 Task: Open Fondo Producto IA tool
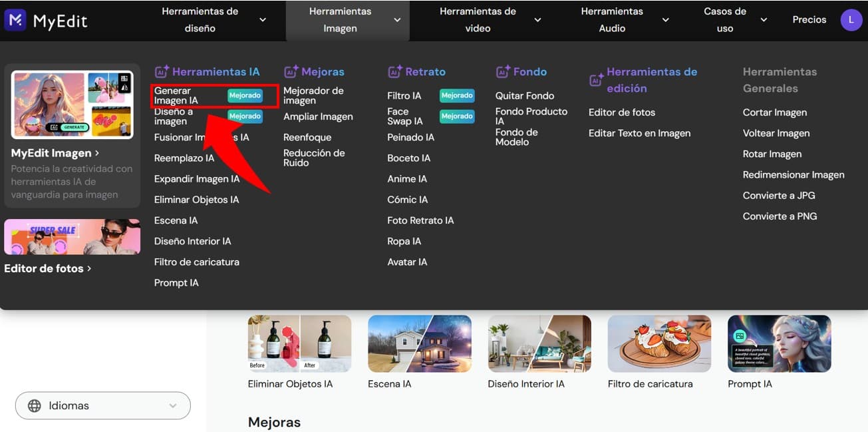click(x=531, y=116)
